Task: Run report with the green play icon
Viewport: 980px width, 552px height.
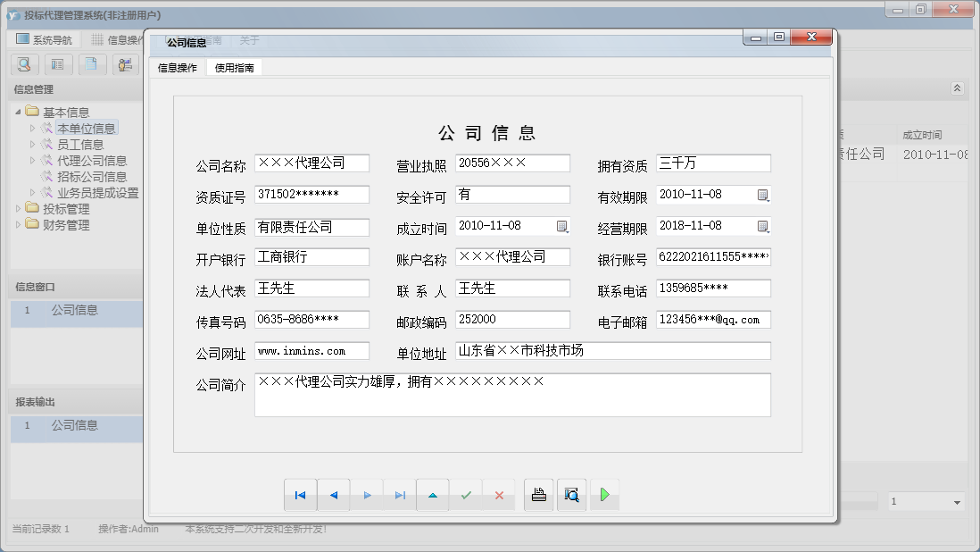Action: tap(604, 494)
